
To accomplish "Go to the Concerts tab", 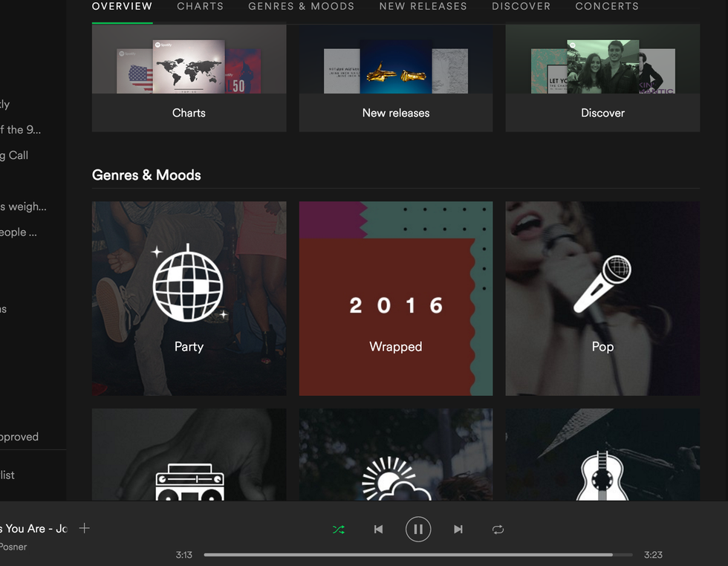I will click(x=606, y=6).
